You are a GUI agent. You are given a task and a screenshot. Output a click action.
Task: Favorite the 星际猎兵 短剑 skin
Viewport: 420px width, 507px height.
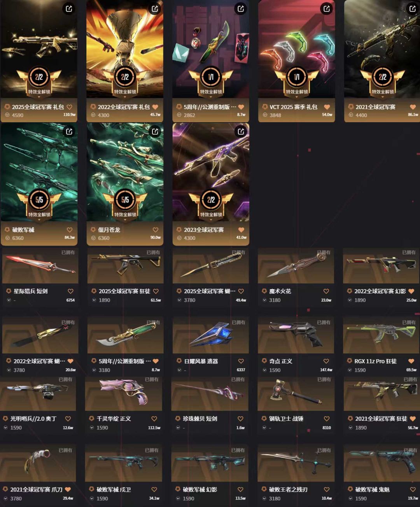(70, 291)
